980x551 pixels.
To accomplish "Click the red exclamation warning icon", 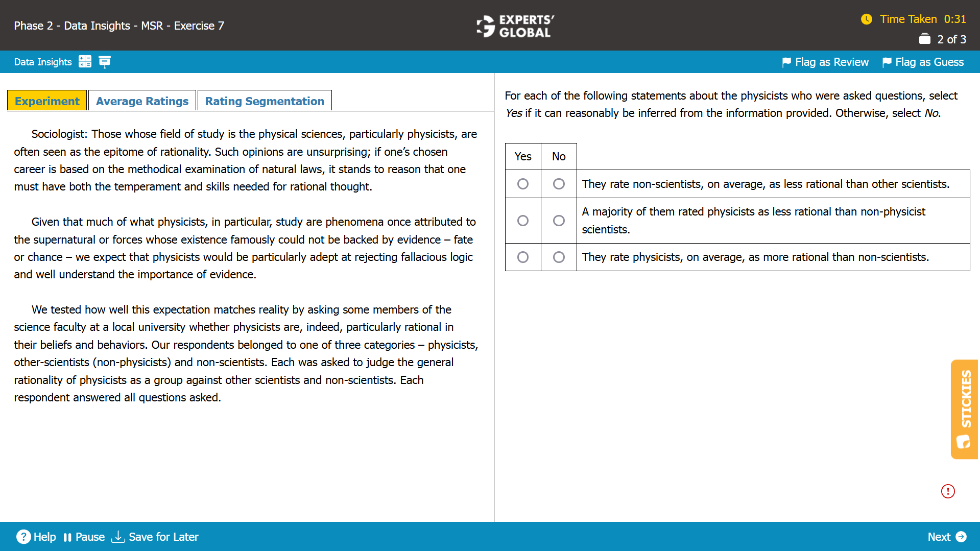I will [948, 491].
